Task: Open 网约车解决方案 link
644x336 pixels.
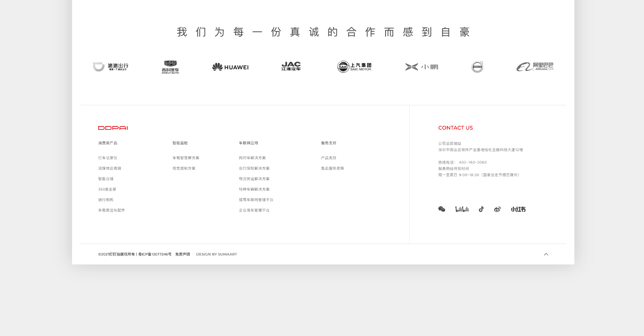Action: pos(252,158)
